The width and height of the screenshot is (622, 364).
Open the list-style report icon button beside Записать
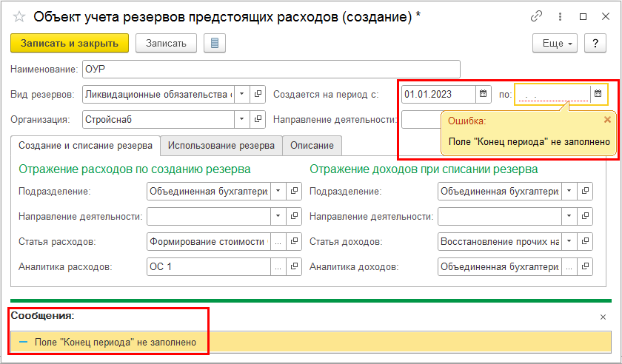point(215,43)
